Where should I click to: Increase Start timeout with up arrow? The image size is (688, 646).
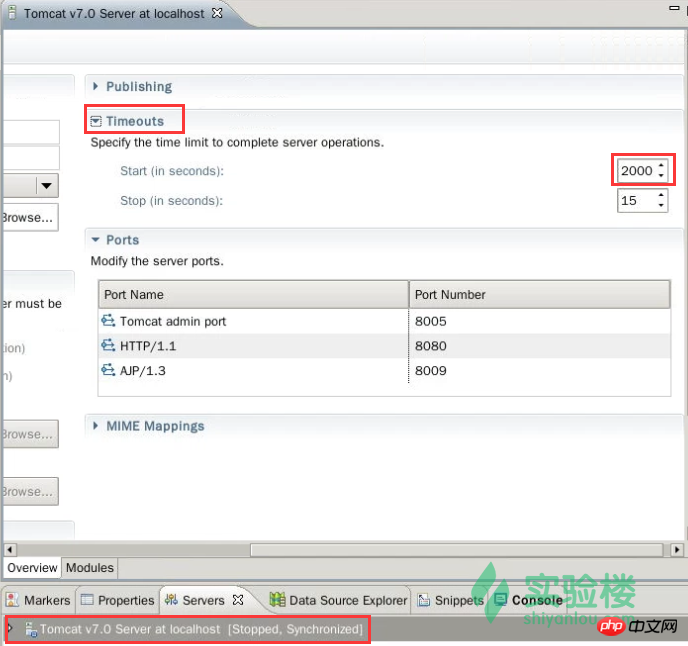click(x=661, y=165)
